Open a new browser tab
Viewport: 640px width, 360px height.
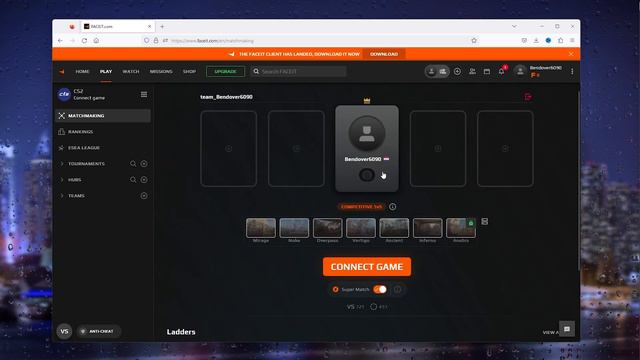pyautogui.click(x=162, y=27)
